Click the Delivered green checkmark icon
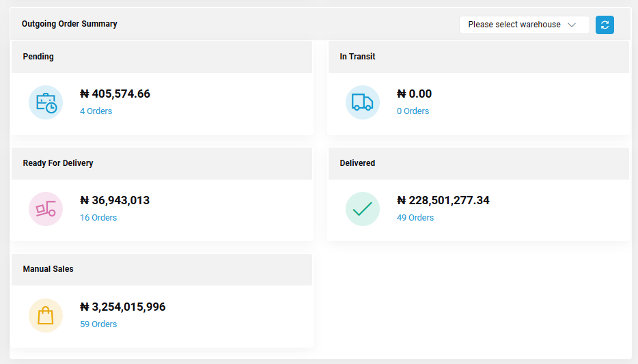This screenshot has height=364, width=638. [363, 209]
